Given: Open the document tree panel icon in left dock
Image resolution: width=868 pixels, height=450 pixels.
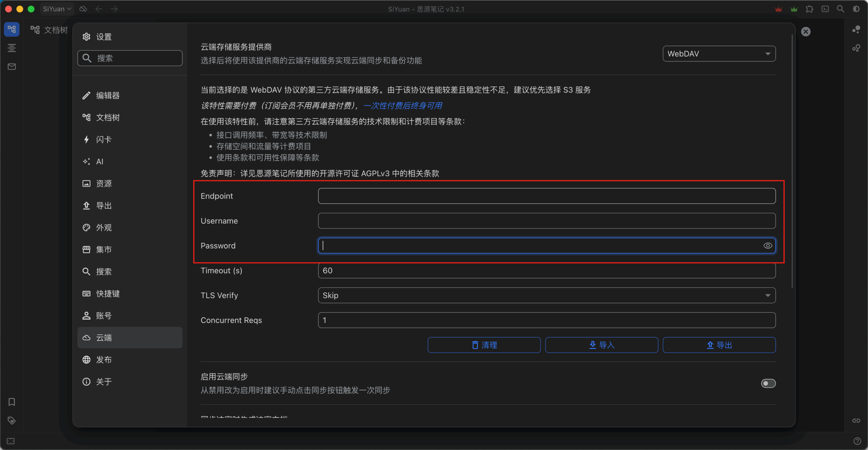Looking at the screenshot, I should (x=12, y=29).
